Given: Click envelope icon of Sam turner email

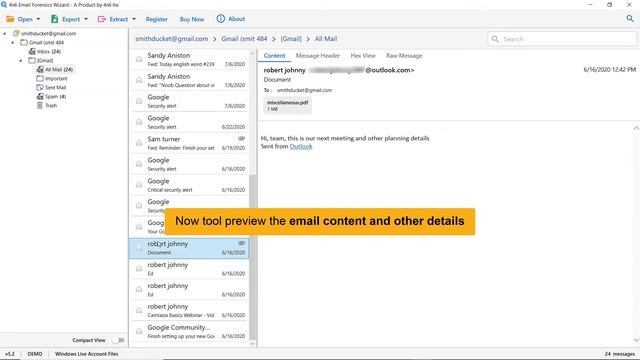Looking at the screenshot, I should click(139, 143).
